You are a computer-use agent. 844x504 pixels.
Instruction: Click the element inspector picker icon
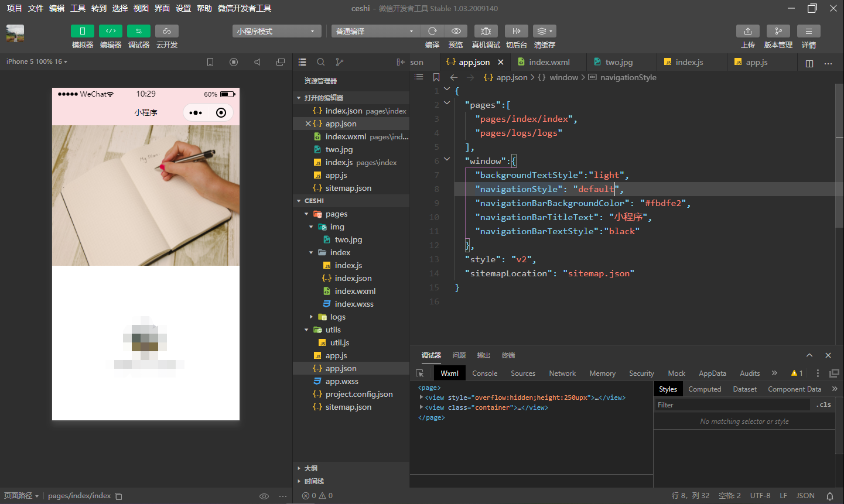[420, 373]
